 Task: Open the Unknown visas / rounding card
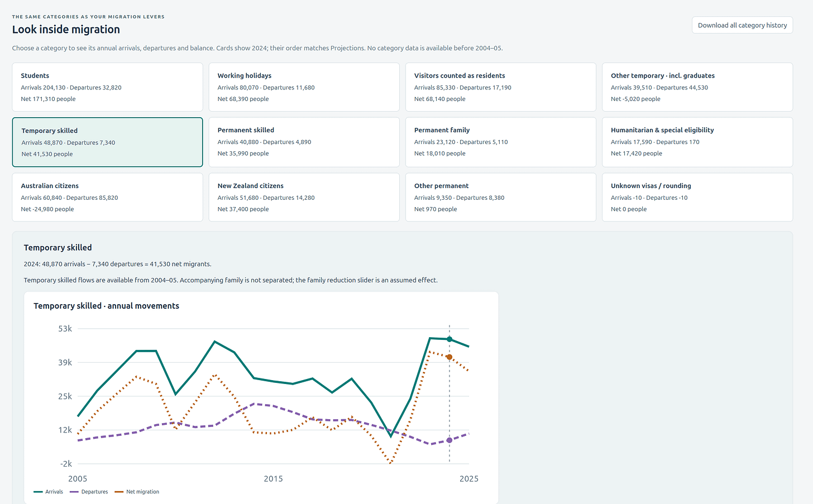click(x=697, y=197)
